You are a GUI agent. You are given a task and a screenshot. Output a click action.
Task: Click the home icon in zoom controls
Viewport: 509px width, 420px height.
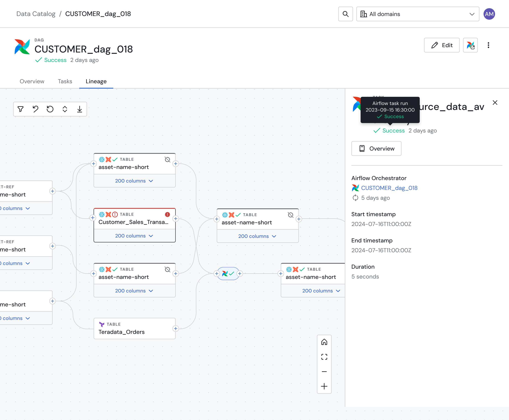[324, 342]
